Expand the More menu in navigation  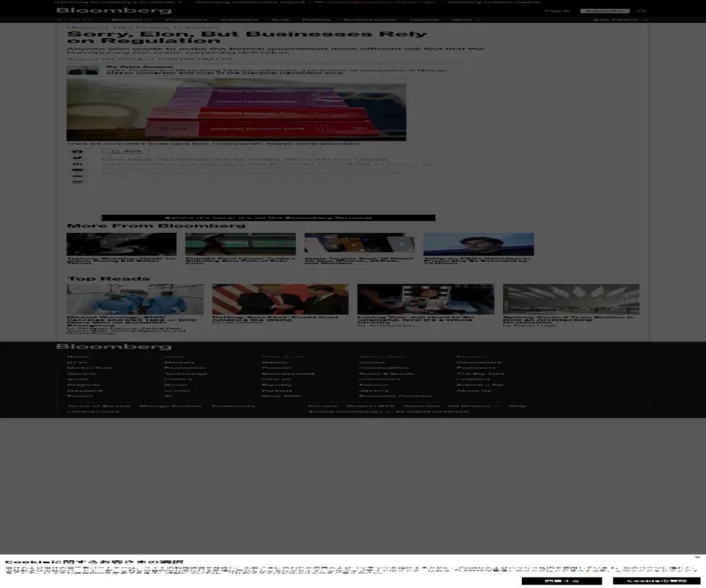(x=467, y=20)
